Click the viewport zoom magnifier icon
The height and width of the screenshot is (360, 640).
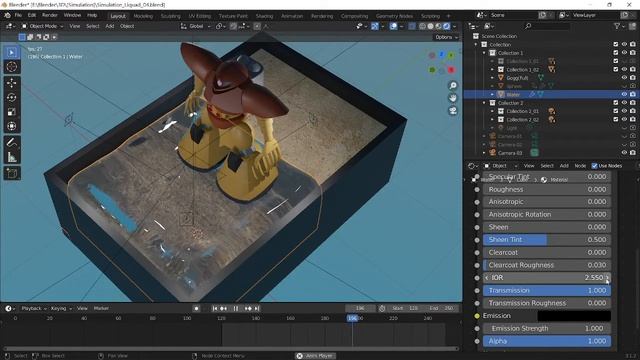tap(453, 85)
